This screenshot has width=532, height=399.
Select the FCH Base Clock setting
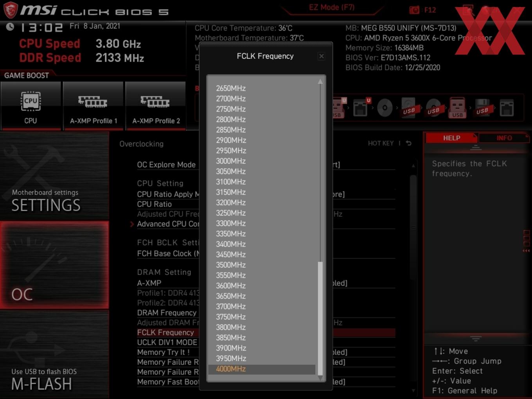pos(168,253)
